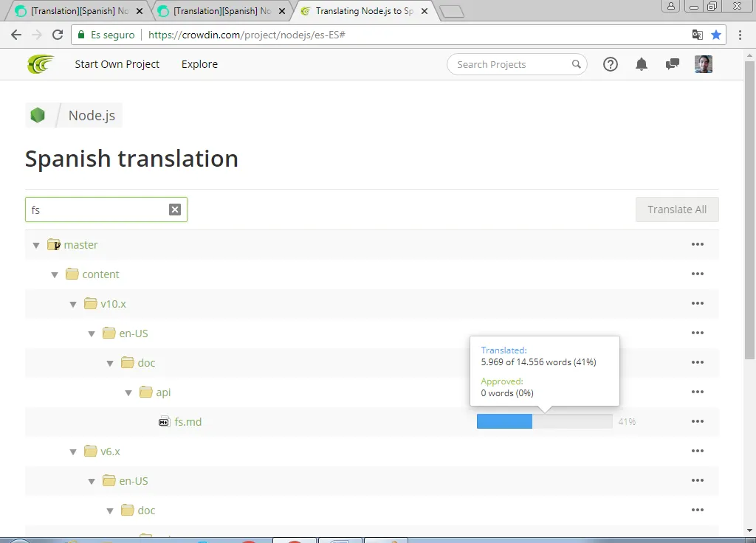Click Start Own Project link

(x=117, y=64)
